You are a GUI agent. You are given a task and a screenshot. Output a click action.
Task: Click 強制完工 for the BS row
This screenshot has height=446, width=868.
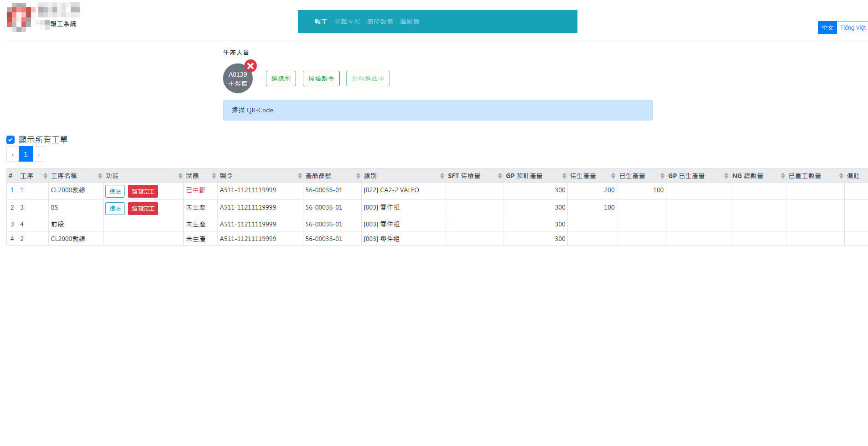click(x=143, y=209)
